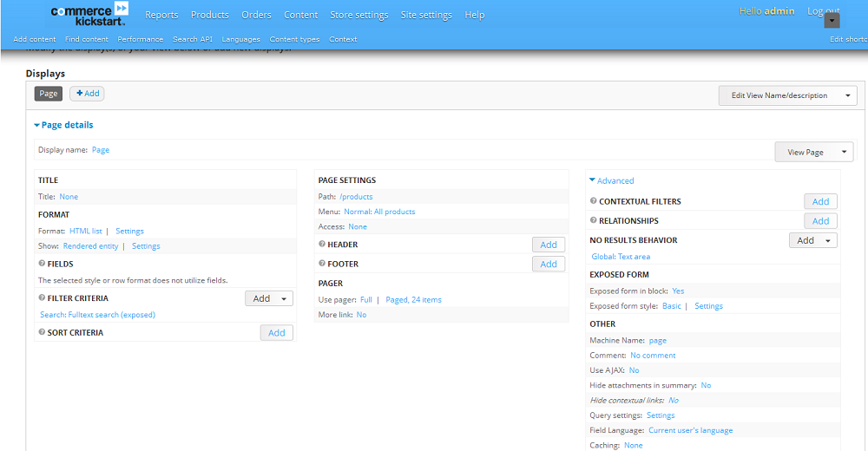This screenshot has height=451, width=868.
Task: Open help icon beside SORT CRITERIA
Action: click(42, 332)
